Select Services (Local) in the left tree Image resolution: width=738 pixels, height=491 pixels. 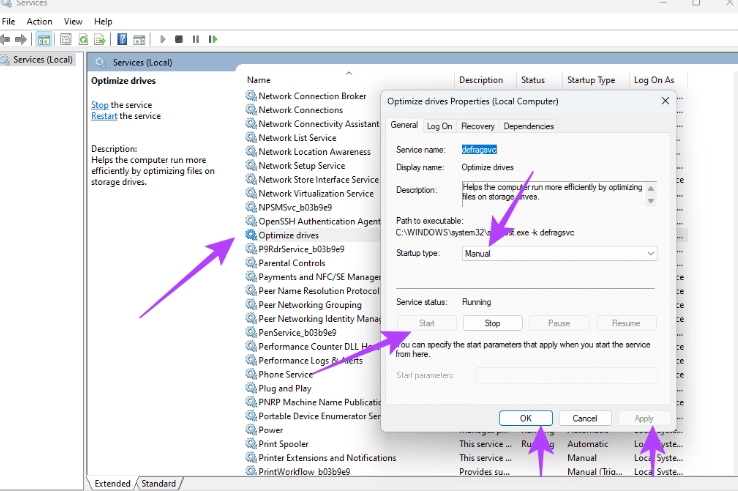(40, 60)
